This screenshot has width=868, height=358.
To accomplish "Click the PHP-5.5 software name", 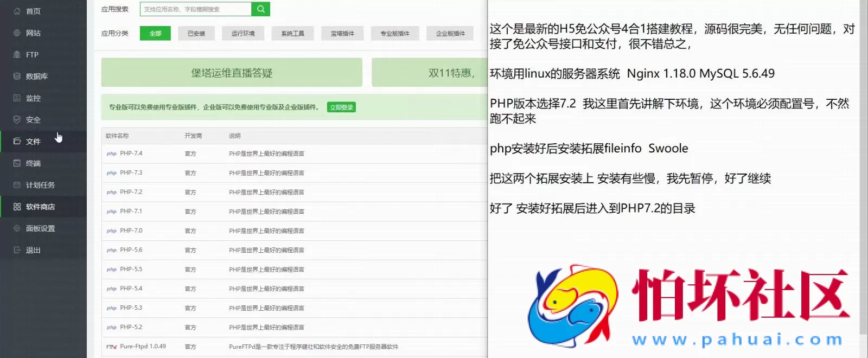I will click(x=131, y=269).
